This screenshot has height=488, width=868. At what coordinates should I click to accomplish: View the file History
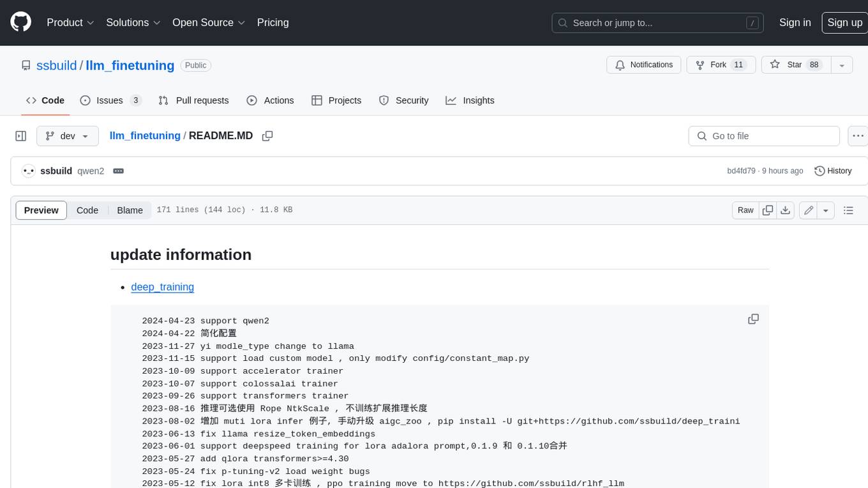(833, 171)
